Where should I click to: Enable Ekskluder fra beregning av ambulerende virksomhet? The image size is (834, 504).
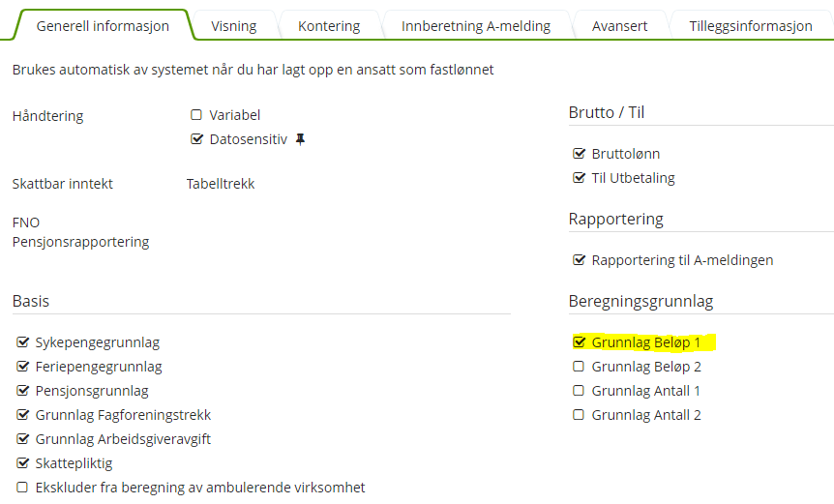coord(22,488)
